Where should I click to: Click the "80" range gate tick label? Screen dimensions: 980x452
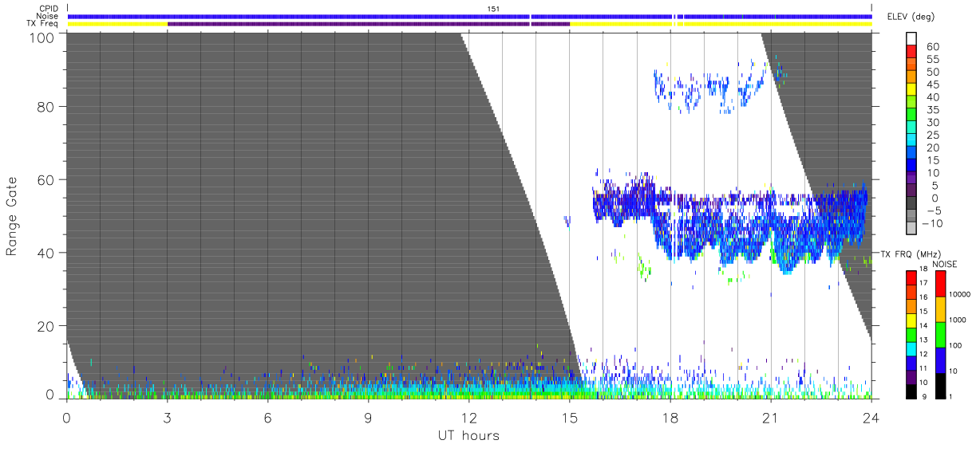pos(46,106)
